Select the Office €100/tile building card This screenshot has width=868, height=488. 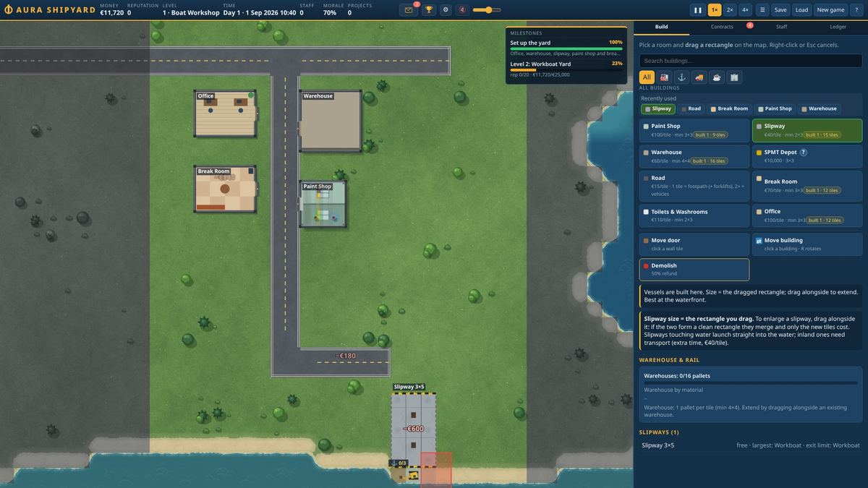click(807, 215)
